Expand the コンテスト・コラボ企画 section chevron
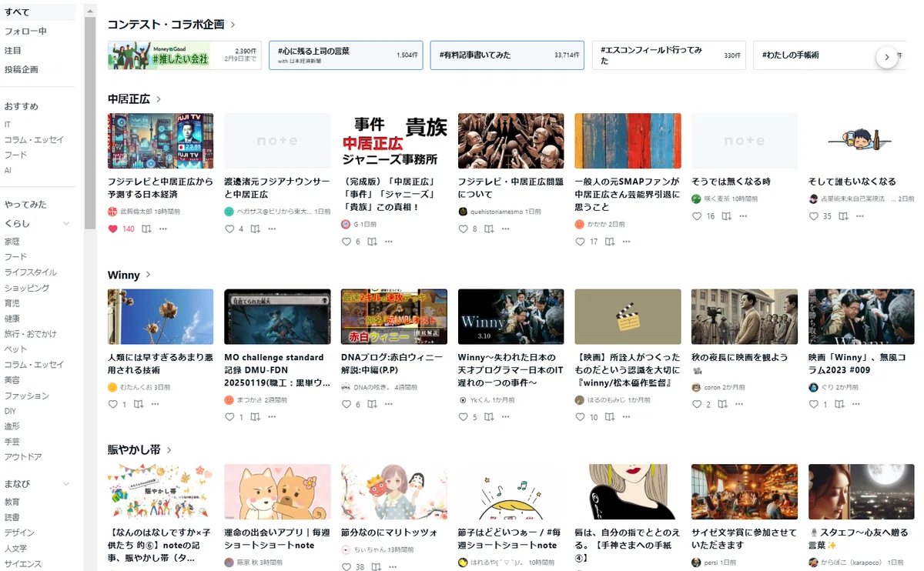This screenshot has height=571, width=924. [x=233, y=25]
